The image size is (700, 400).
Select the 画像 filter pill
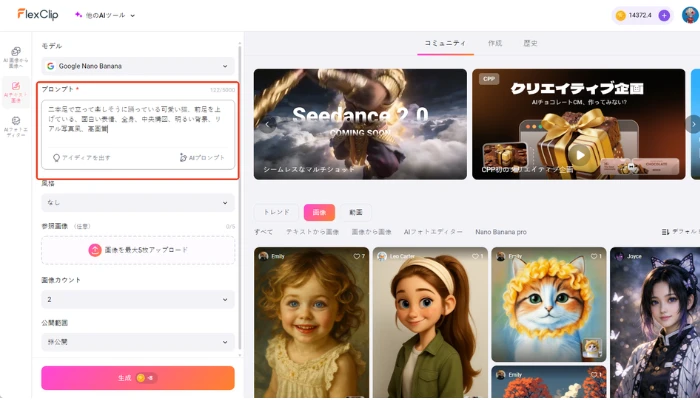319,212
